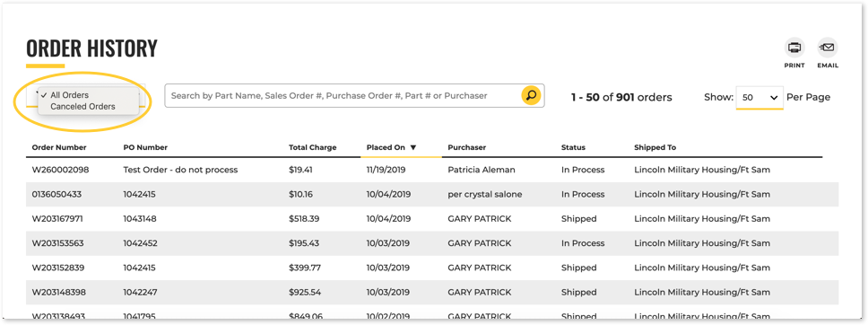Sort by the PO Number column
The image size is (868, 325).
tap(145, 147)
